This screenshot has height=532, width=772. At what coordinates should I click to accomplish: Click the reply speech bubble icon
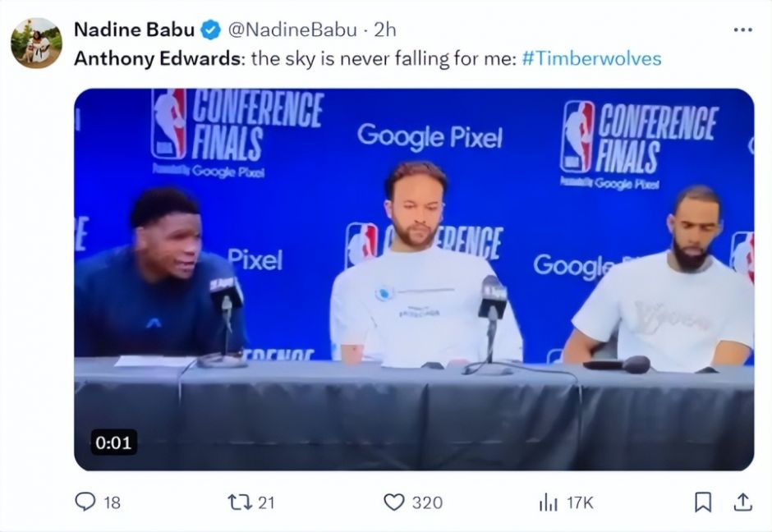[x=85, y=502]
